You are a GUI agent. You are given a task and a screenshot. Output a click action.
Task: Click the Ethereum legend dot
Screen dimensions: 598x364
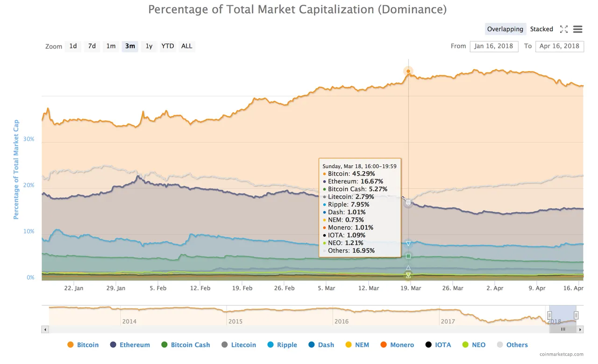(x=113, y=345)
